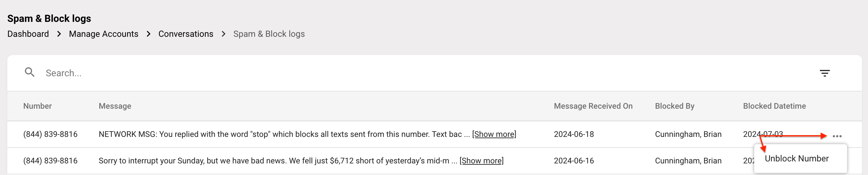This screenshot has width=868, height=175.
Task: Click the 2024-06-16 received date cell
Action: (x=574, y=161)
